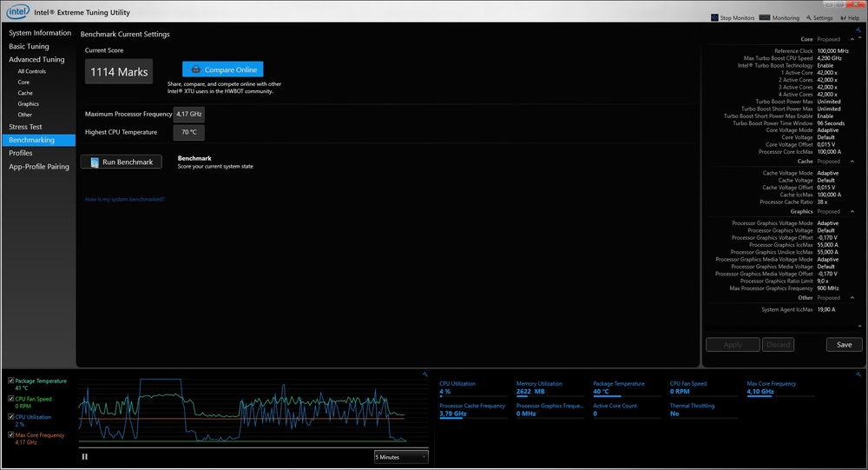Open the 'How is my system benchmarked?' link

click(x=124, y=199)
